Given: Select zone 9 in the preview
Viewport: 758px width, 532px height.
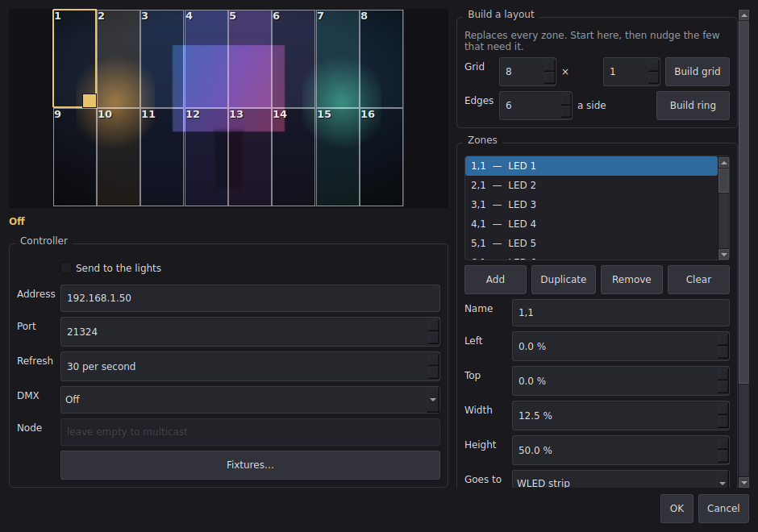Looking at the screenshot, I should tap(75, 157).
